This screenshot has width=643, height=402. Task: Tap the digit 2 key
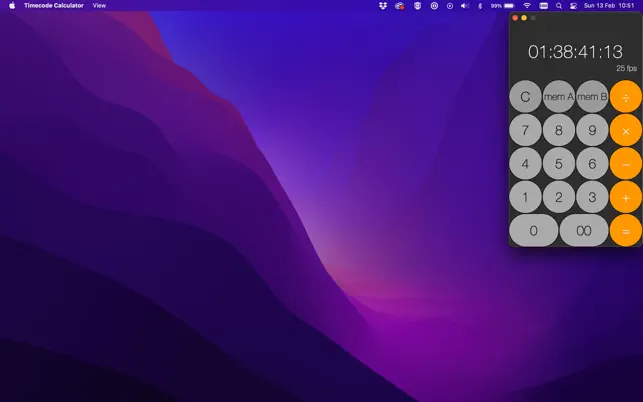(559, 197)
